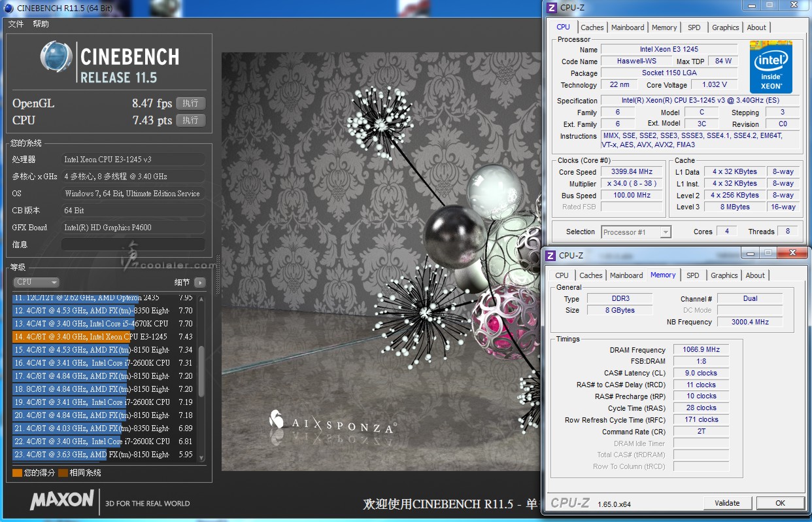Click the Package Socket 1150 LGA field
The height and width of the screenshot is (522, 812).
669,73
